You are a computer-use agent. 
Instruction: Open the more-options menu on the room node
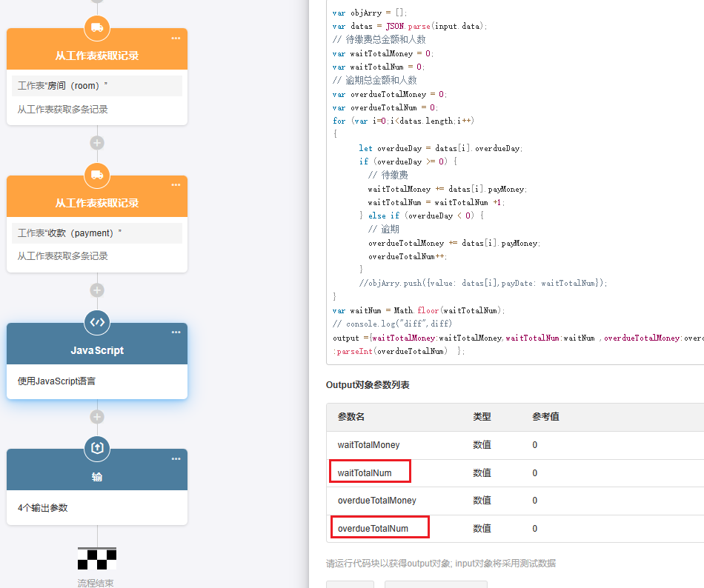[x=176, y=38]
